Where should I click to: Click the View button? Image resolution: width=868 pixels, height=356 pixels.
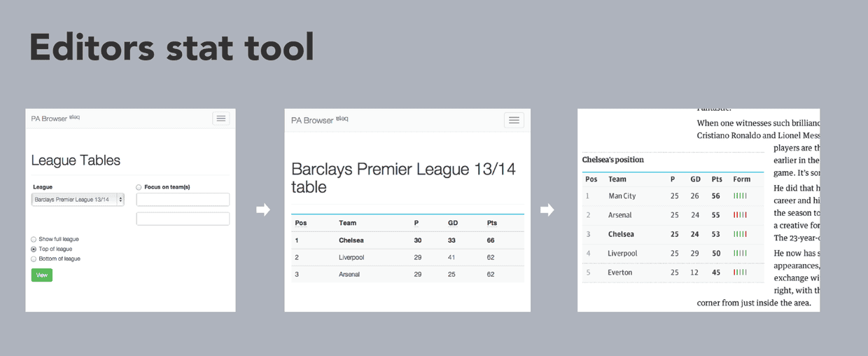click(x=42, y=275)
